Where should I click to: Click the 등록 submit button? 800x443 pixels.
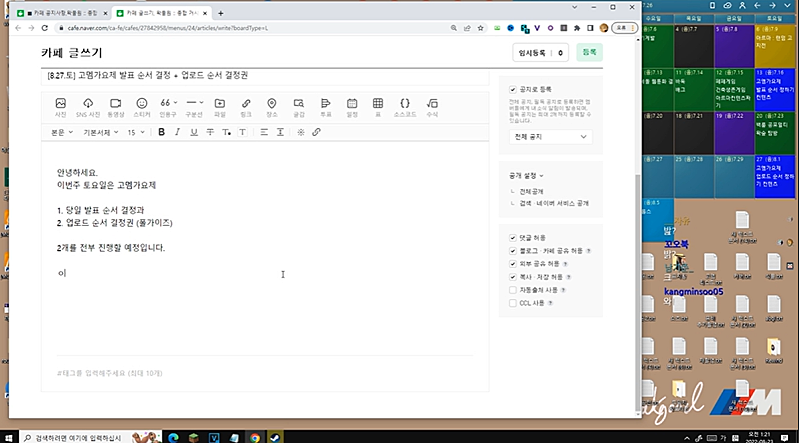[589, 53]
